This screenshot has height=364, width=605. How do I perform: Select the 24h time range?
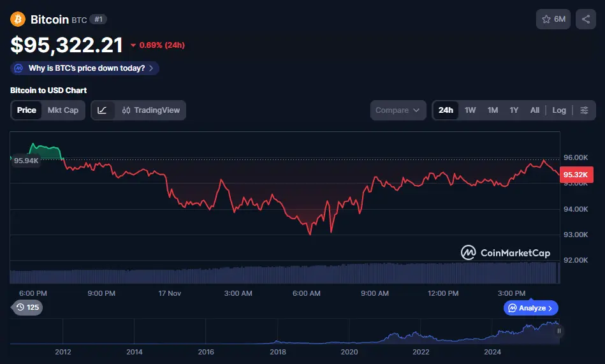click(446, 110)
